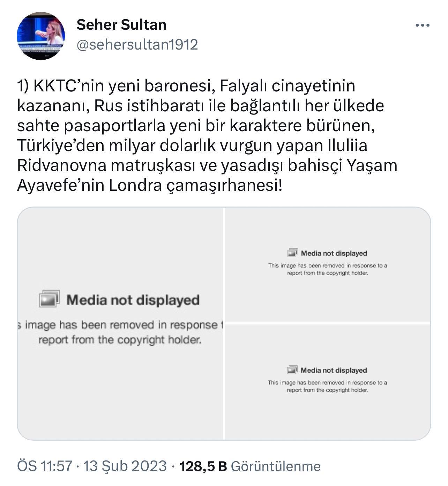Click the @sehersultan1912 handle
Screen dimensions: 448x486
point(137,45)
